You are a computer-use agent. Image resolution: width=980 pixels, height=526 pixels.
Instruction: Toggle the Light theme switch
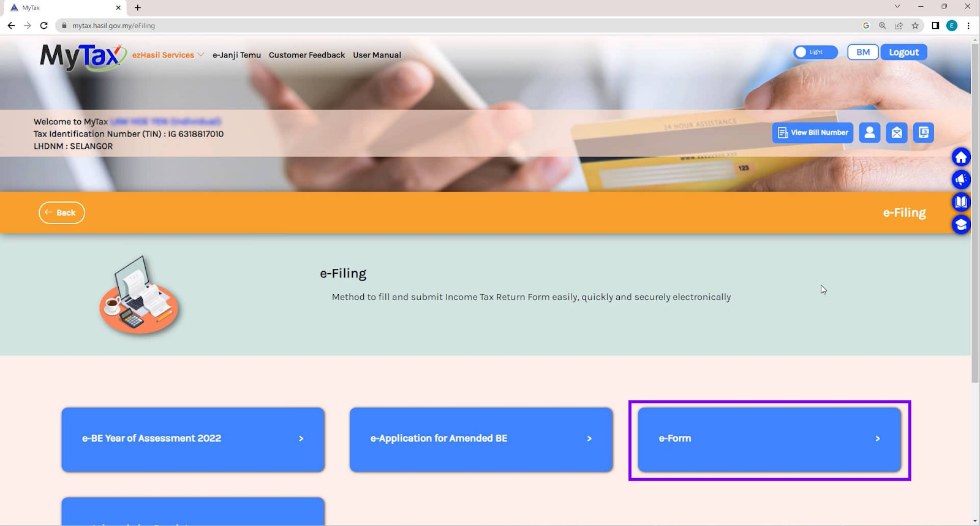[815, 52]
